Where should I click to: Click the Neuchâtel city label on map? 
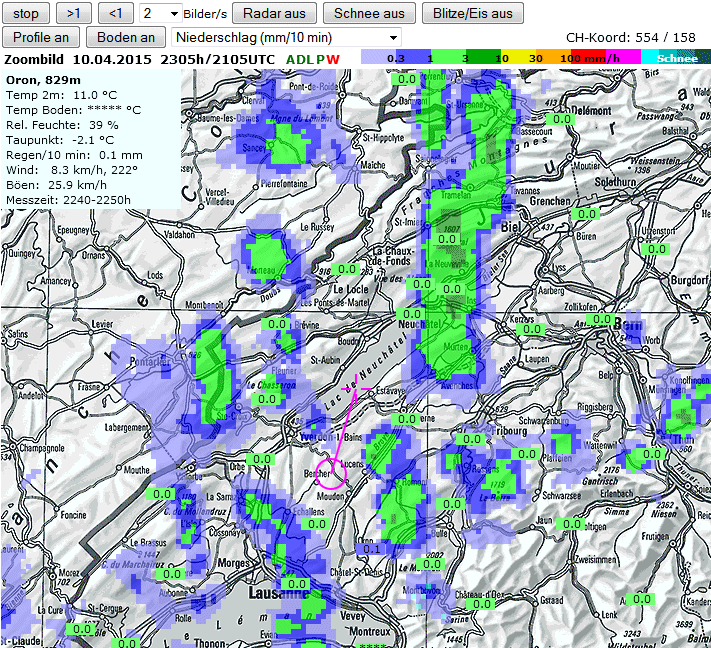click(419, 324)
